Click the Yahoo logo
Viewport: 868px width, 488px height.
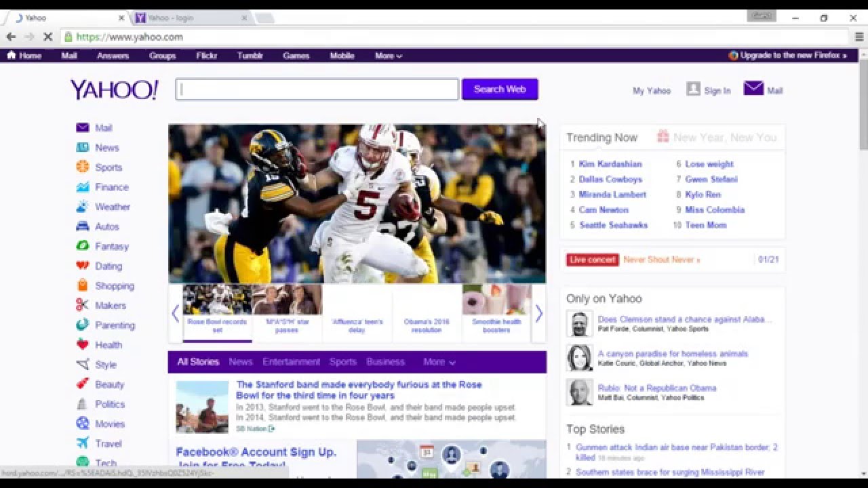click(115, 89)
